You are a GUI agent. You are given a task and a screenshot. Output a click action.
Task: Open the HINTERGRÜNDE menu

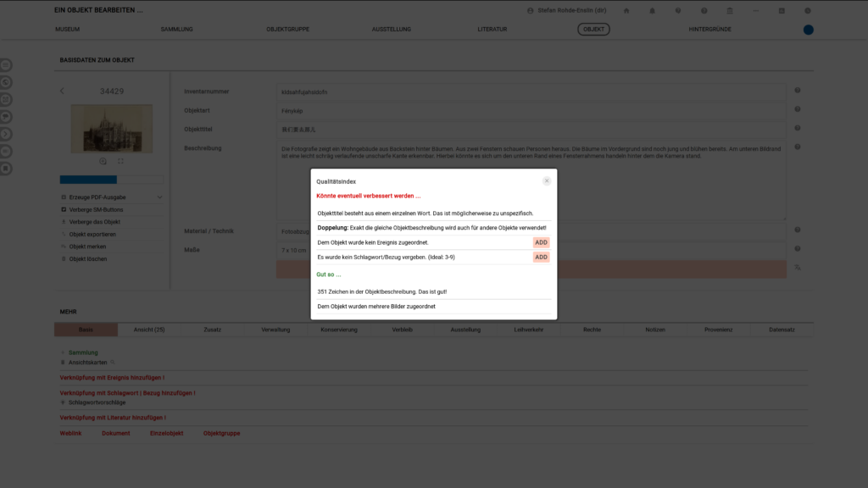[709, 30]
